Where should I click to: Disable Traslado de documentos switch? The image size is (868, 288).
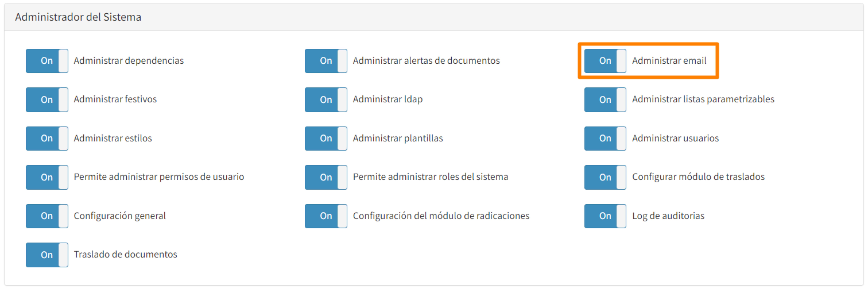[47, 255]
